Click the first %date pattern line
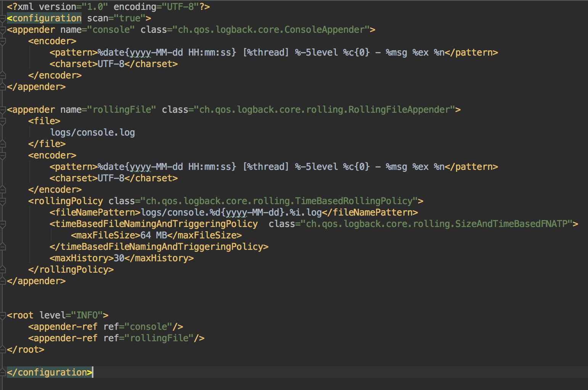588x390 pixels. (x=274, y=53)
